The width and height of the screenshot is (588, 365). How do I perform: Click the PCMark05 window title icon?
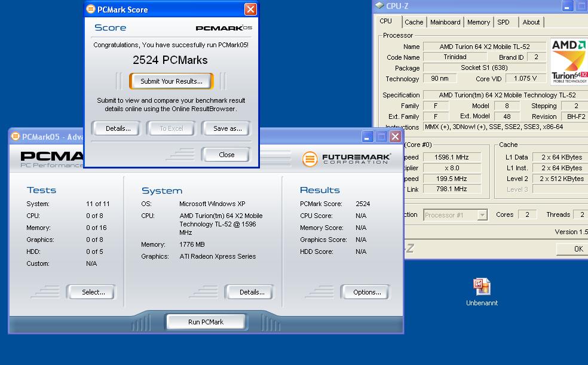pyautogui.click(x=16, y=136)
